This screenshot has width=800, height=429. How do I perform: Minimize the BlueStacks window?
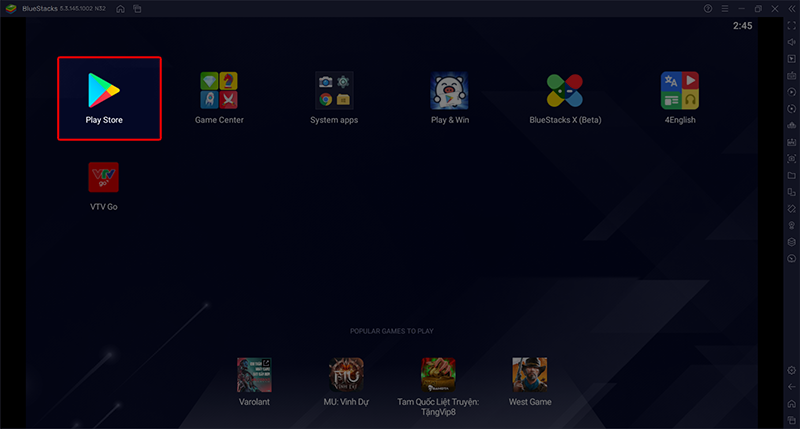pos(741,9)
